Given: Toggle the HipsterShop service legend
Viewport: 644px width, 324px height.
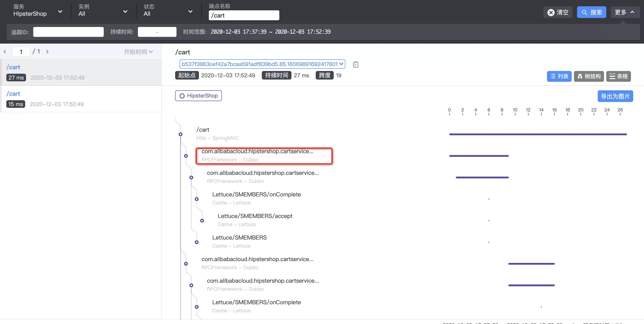Looking at the screenshot, I should 198,96.
